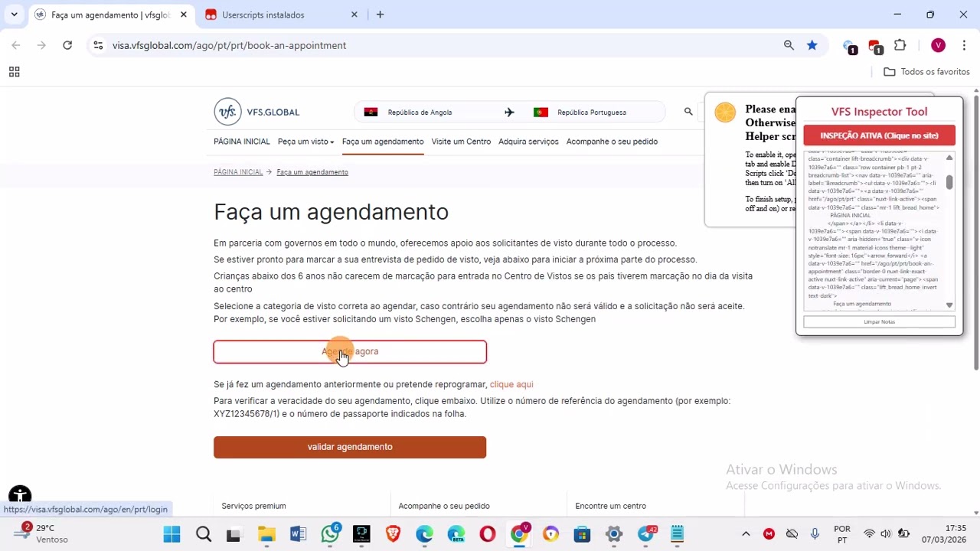
Task: Open the weather widget on taskbar
Action: pyautogui.click(x=42, y=533)
